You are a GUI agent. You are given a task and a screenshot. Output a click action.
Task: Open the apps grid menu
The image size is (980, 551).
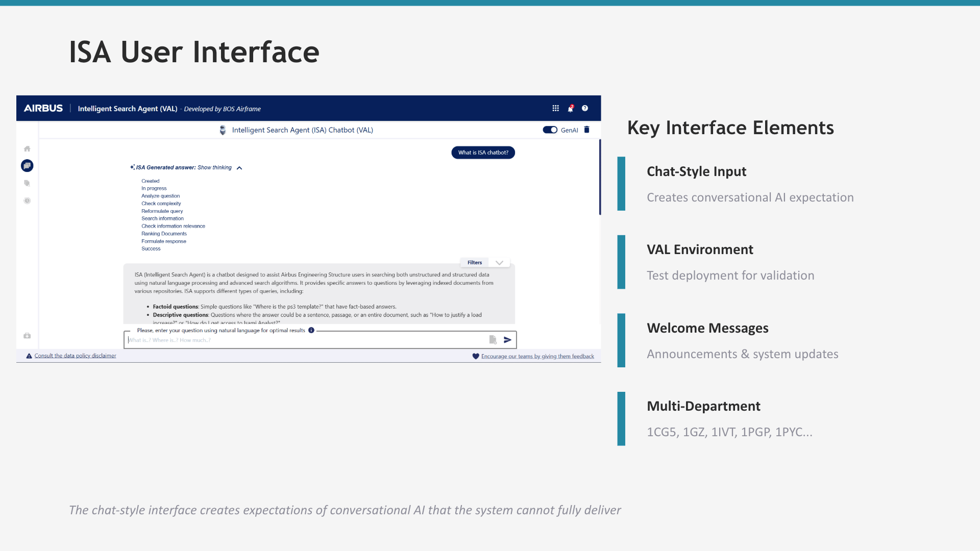pos(555,108)
